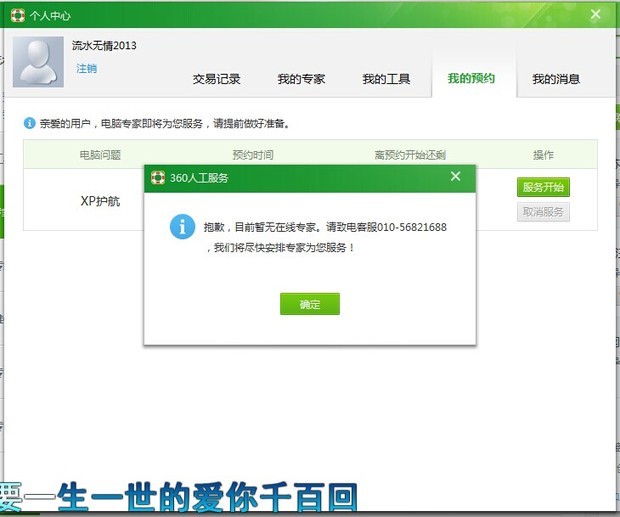
Task: Confirm the dialog with 确定
Action: pos(310,304)
